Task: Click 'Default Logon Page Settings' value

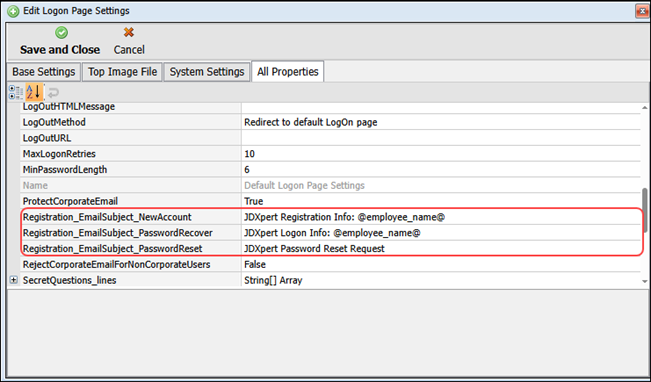Action: [x=304, y=186]
